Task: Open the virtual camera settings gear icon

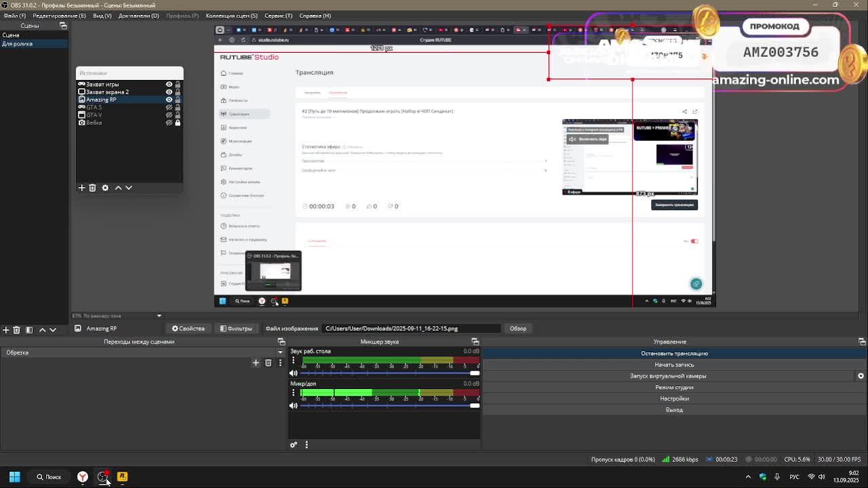Action: (x=861, y=376)
